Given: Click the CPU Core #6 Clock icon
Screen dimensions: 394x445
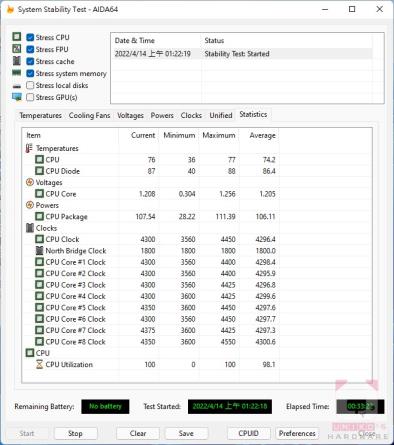Looking at the screenshot, I should coord(39,319).
